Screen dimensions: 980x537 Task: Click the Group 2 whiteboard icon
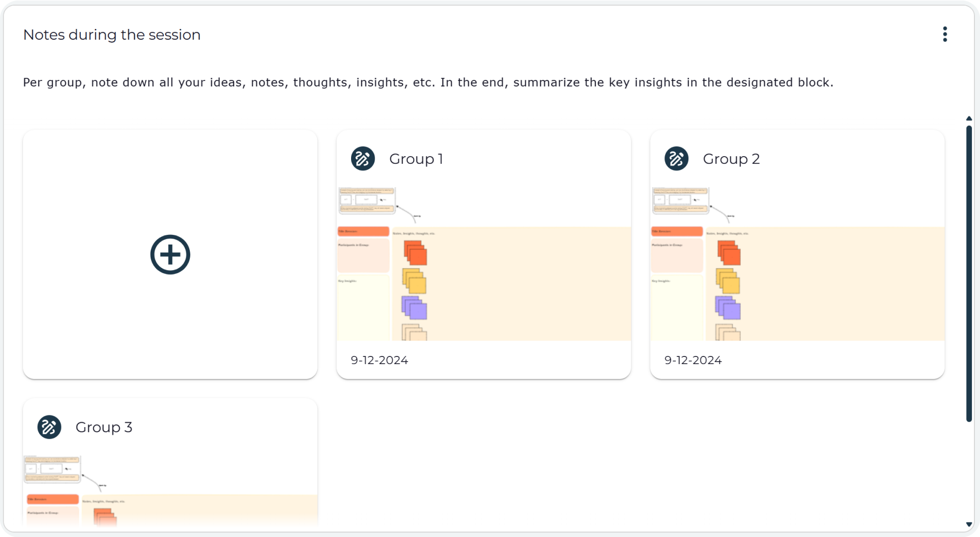676,159
